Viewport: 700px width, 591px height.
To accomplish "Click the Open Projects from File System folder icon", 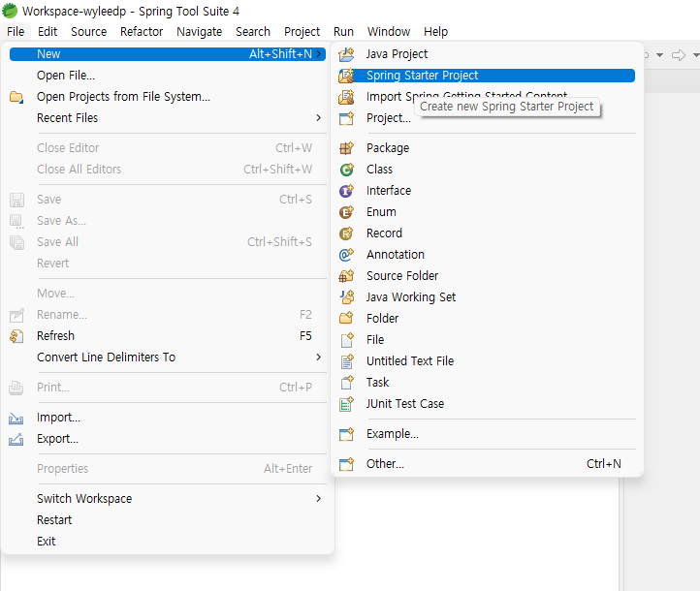I will pyautogui.click(x=16, y=97).
